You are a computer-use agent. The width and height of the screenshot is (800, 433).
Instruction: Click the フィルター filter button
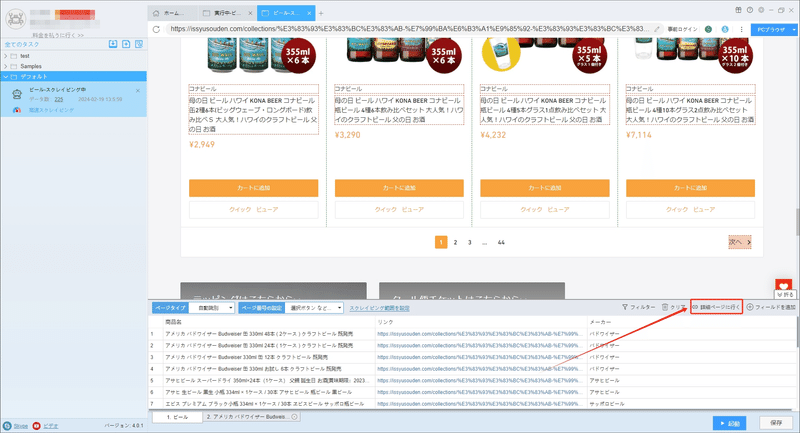point(638,307)
